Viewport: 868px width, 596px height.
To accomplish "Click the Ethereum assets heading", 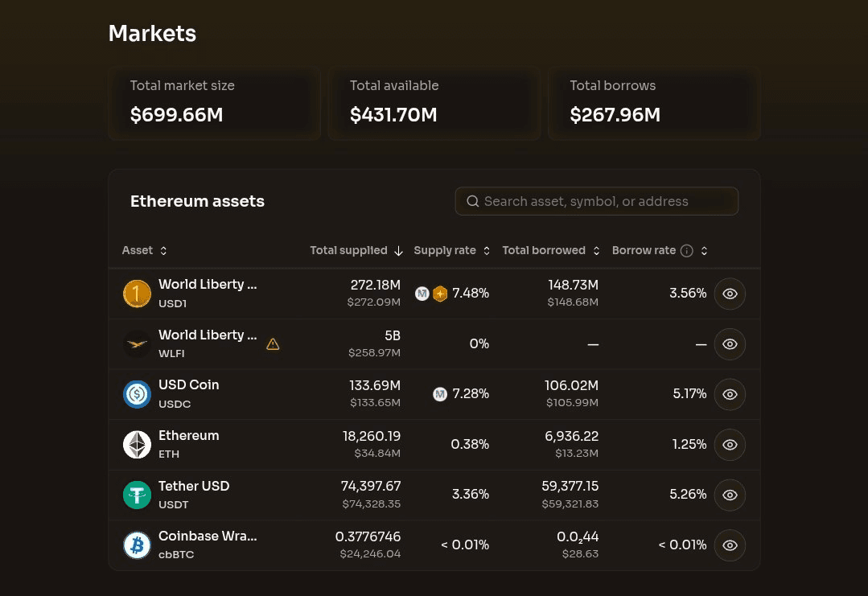I will (197, 201).
